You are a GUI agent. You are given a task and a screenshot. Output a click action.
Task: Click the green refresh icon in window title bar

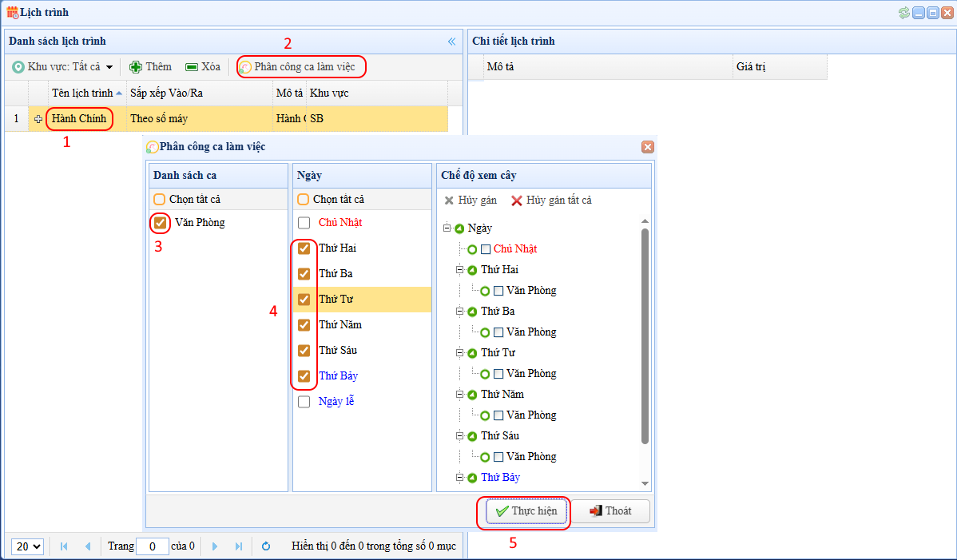(x=904, y=12)
